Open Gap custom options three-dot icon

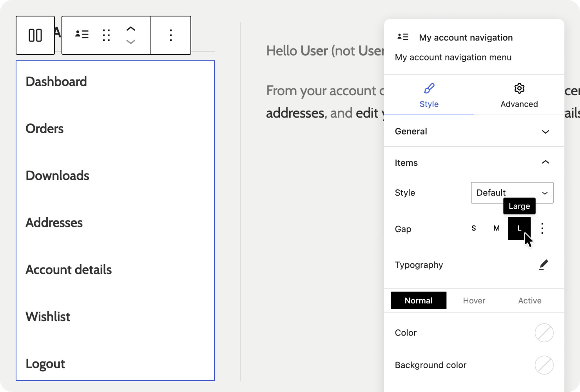542,229
